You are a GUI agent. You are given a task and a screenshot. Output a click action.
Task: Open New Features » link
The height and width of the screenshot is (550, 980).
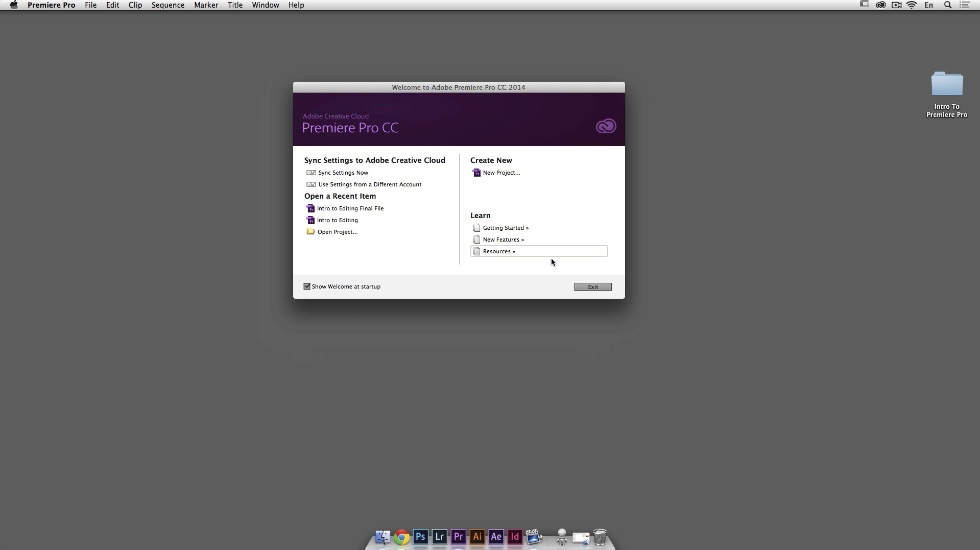coord(504,240)
